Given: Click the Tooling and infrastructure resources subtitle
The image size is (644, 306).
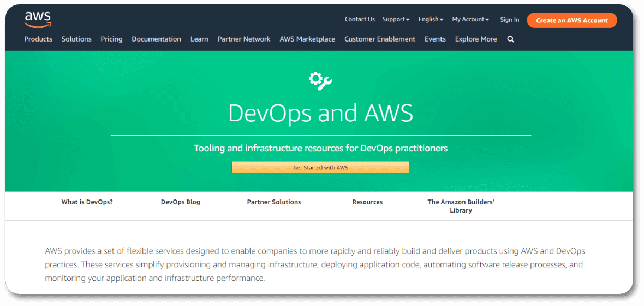Looking at the screenshot, I should [x=321, y=148].
